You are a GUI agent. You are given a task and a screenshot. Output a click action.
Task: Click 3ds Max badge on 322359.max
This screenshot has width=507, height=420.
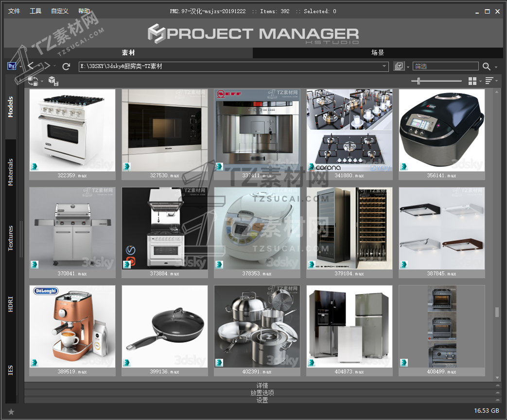[35, 167]
